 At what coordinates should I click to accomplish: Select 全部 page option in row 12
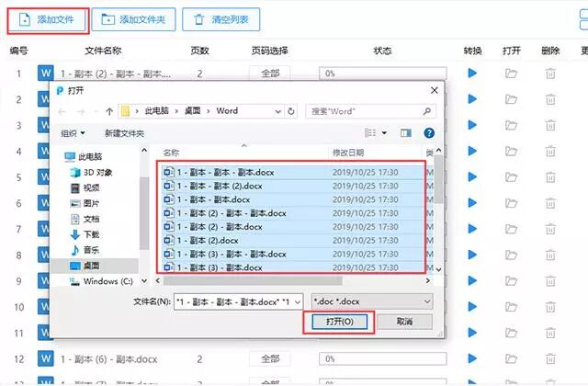pyautogui.click(x=270, y=359)
